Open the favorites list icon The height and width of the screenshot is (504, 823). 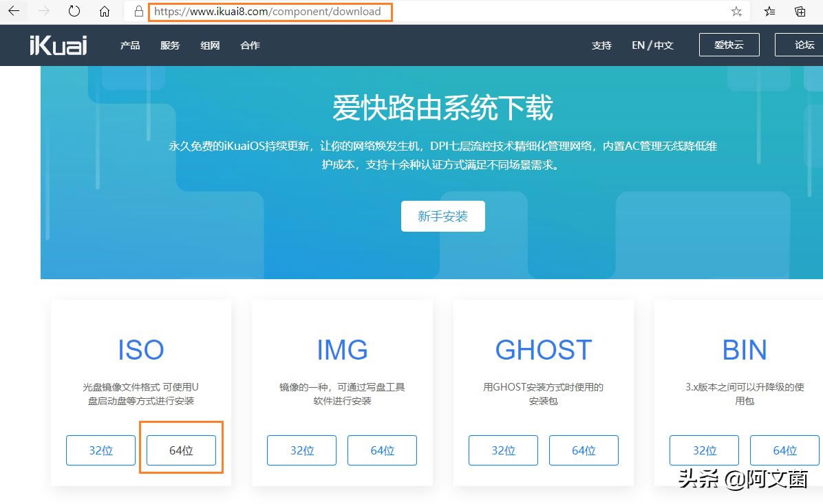point(769,12)
